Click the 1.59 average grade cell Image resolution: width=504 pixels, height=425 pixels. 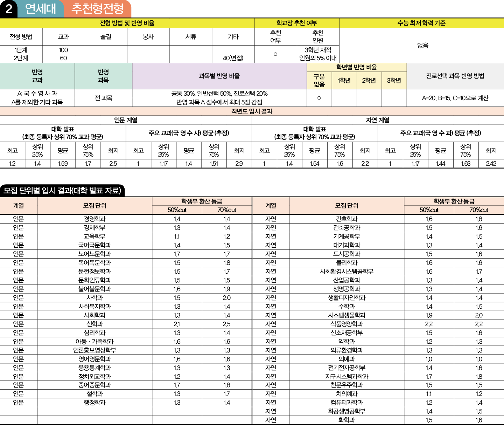pos(63,164)
